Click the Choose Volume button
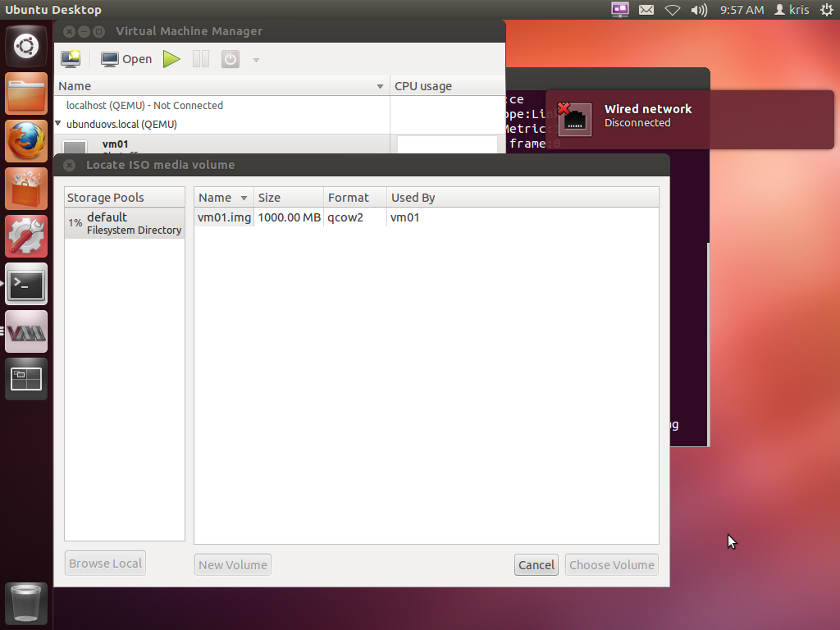 [612, 564]
